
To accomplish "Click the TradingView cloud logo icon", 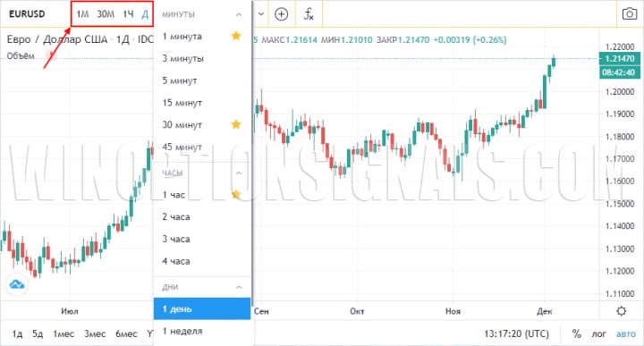I will pyautogui.click(x=17, y=284).
